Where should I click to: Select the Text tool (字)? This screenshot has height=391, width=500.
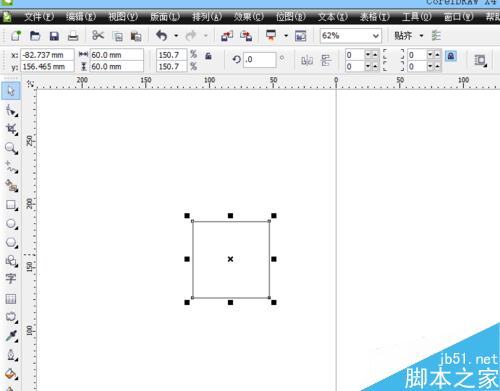tap(11, 279)
